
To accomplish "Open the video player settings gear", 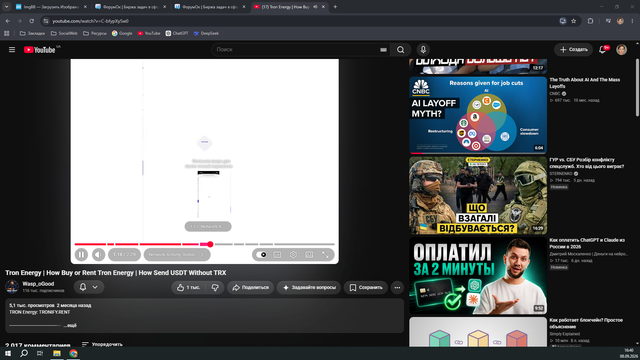I will (x=293, y=255).
